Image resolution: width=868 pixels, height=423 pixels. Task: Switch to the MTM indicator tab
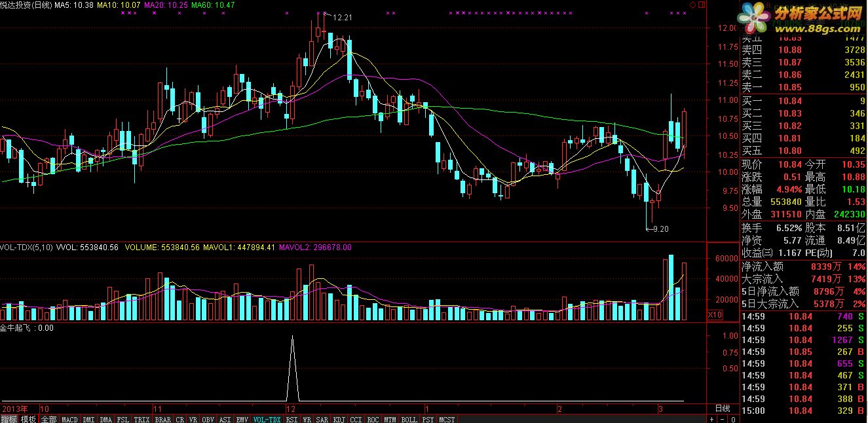[389, 418]
